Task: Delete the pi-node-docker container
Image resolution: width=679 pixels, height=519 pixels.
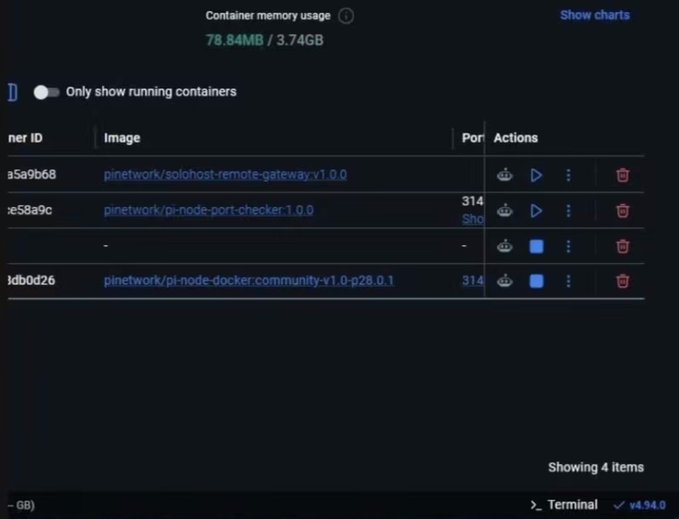Action: pos(622,281)
